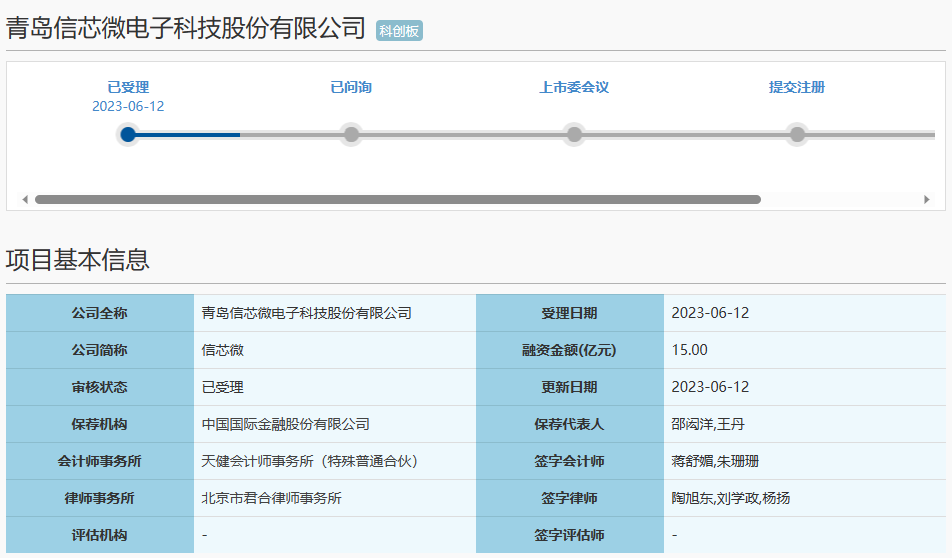Click the 科创板 badge next to company title

[x=399, y=31]
